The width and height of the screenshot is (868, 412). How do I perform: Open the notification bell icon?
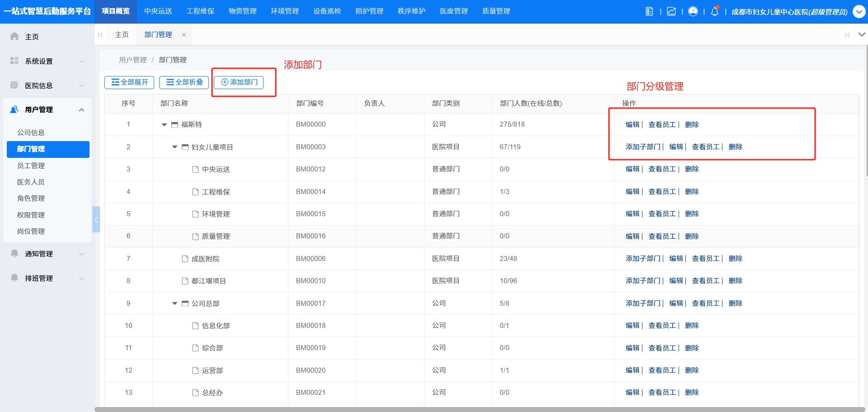715,11
